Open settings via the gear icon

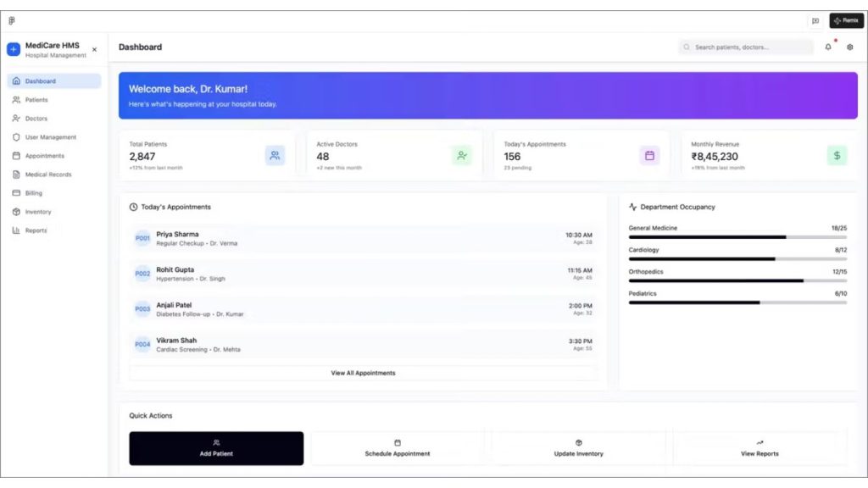[x=849, y=47]
